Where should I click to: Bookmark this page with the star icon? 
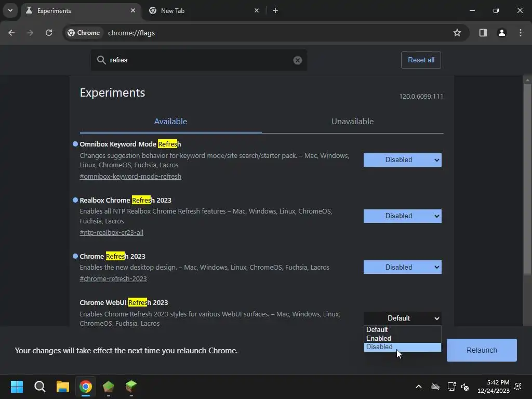(457, 33)
